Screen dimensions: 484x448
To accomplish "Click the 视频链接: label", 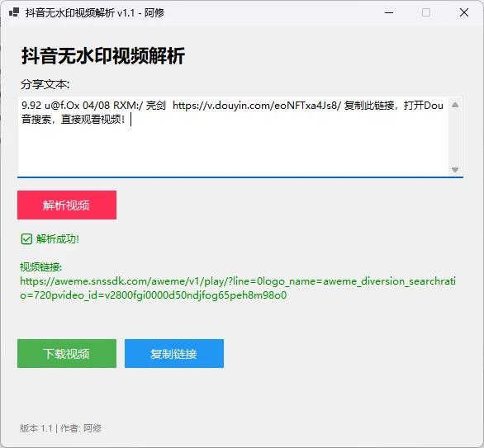I will 40,267.
